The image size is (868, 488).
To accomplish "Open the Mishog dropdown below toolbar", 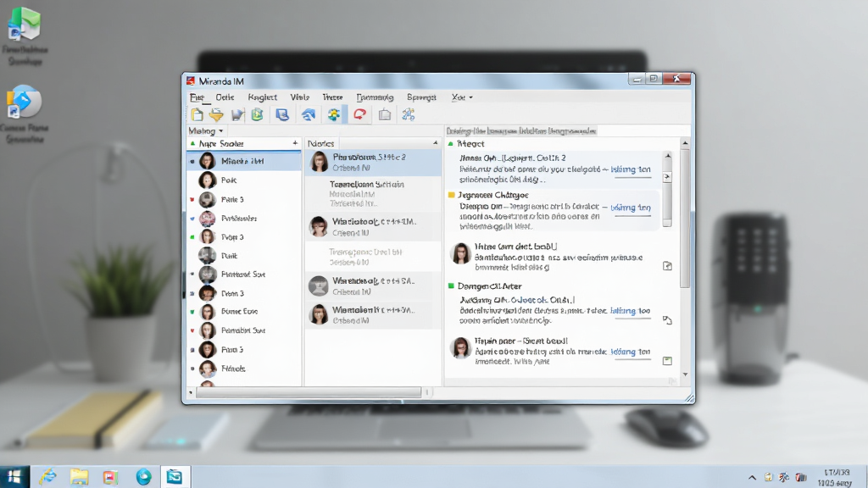I will tap(205, 131).
